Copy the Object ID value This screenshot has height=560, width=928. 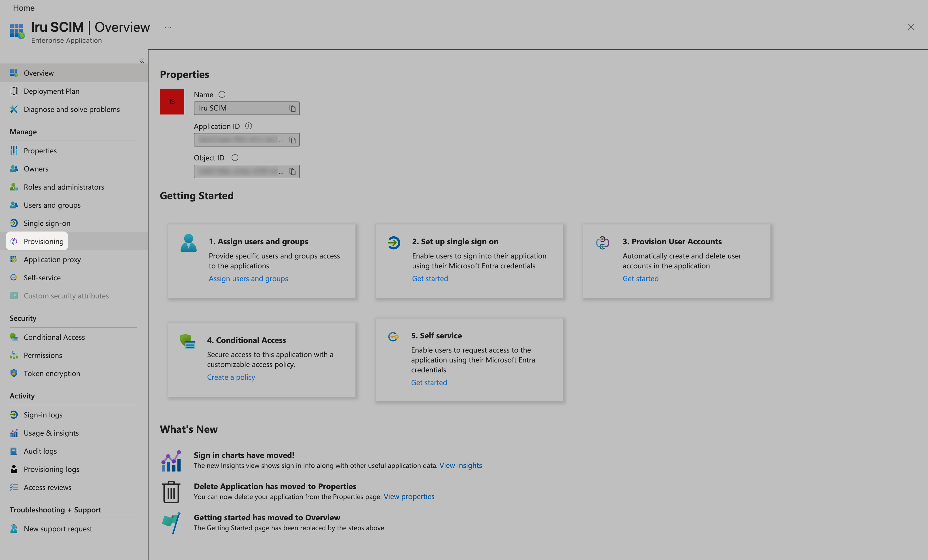[x=292, y=171]
